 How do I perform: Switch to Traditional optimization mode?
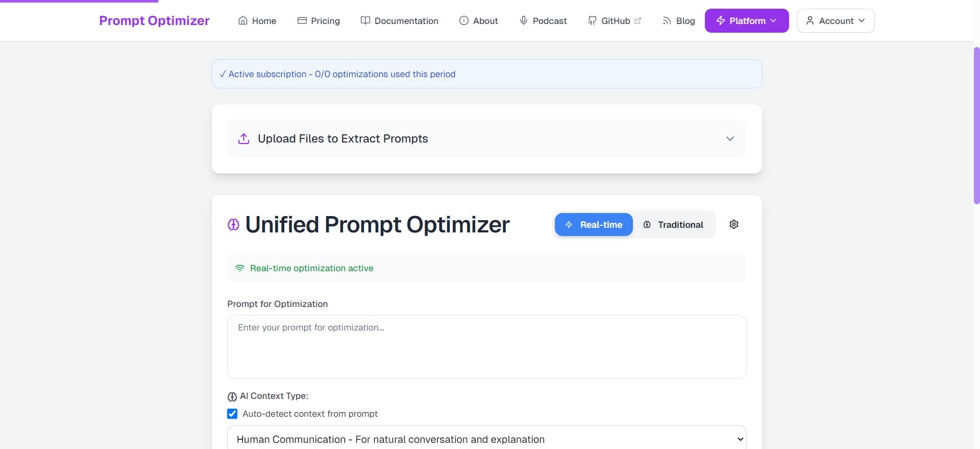[673, 224]
